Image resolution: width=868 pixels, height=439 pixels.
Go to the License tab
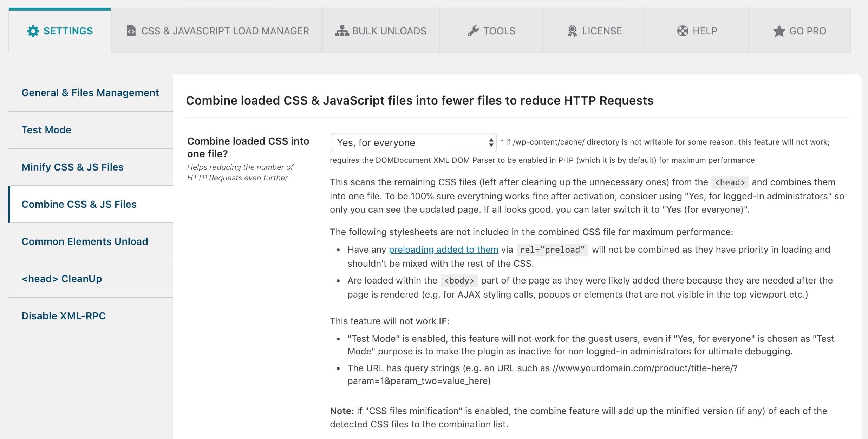point(602,31)
